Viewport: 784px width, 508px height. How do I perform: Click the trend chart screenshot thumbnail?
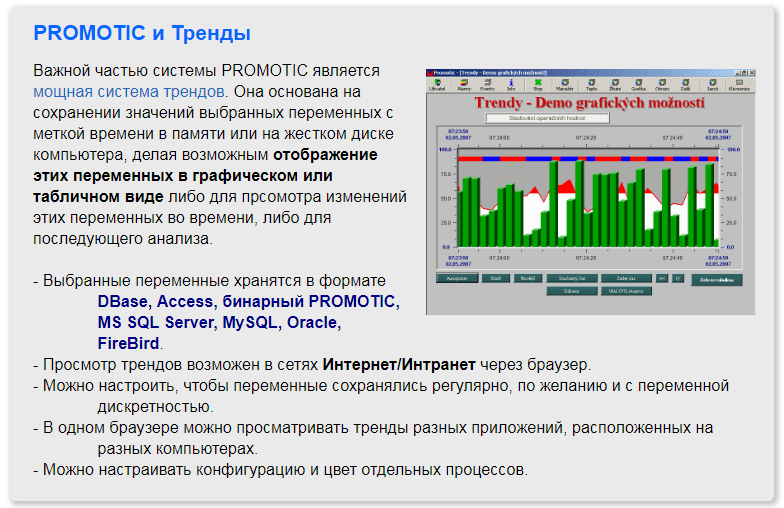point(592,190)
